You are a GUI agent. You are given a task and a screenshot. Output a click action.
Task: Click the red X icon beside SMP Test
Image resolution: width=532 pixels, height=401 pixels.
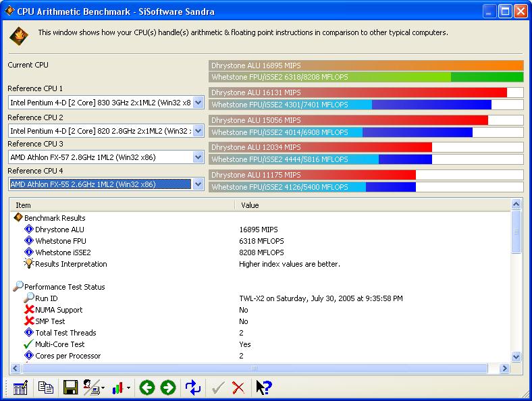29,321
